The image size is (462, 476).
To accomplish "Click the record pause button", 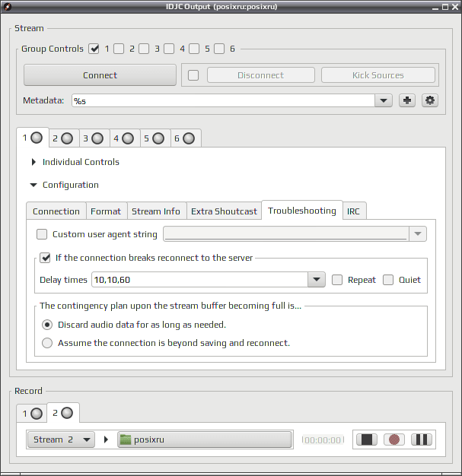I will point(421,440).
